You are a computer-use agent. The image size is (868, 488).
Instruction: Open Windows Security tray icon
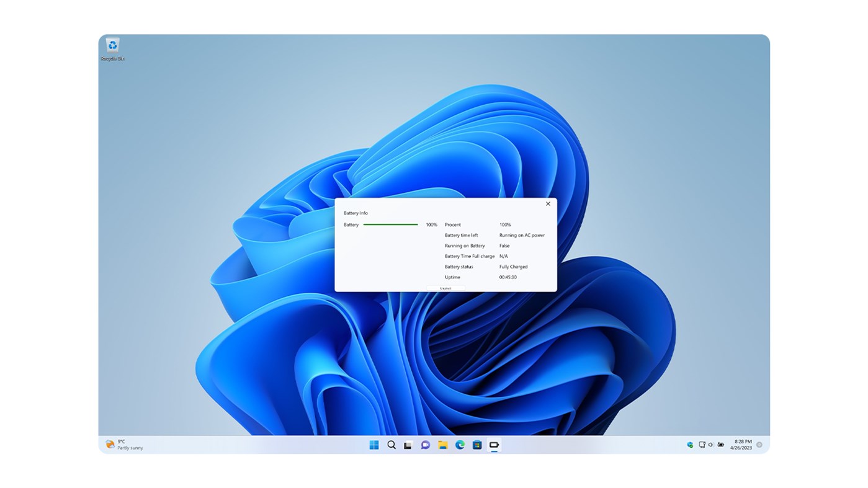coord(690,445)
